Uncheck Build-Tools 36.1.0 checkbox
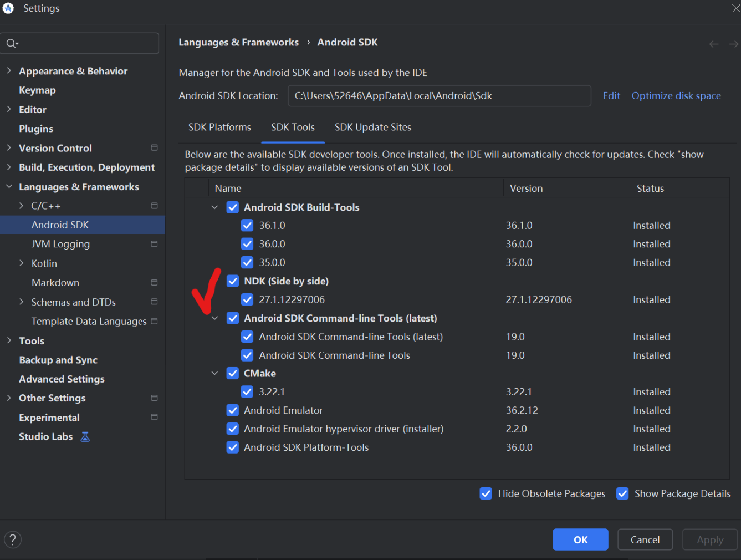Screen dimensions: 741x560 coord(247,226)
